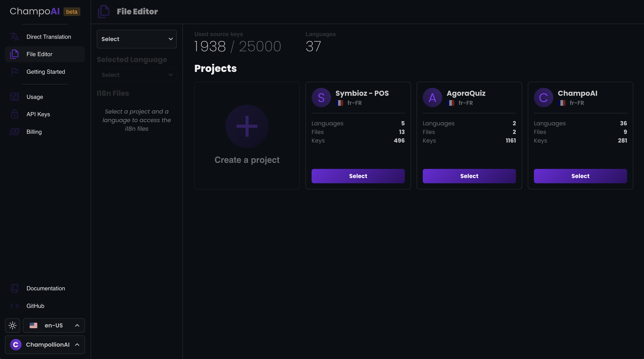Go to Getting Started page
The width and height of the screenshot is (644, 359).
[x=46, y=72]
